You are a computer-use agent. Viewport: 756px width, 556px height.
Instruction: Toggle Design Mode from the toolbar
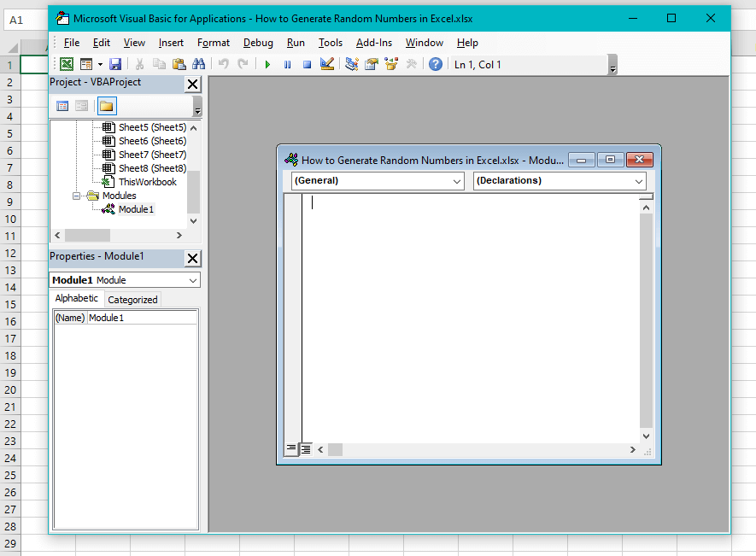(327, 63)
